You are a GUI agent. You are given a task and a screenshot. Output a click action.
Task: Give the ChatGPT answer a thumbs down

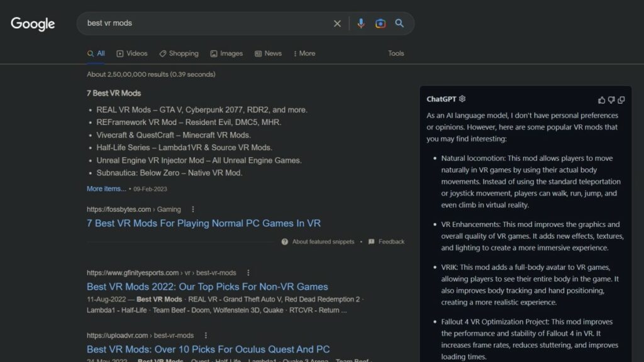611,100
